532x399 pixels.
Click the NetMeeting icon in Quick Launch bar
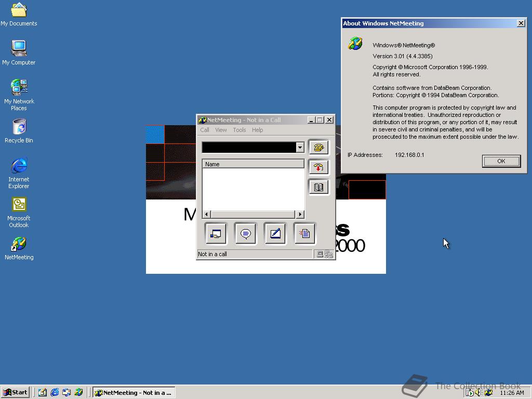point(79,393)
